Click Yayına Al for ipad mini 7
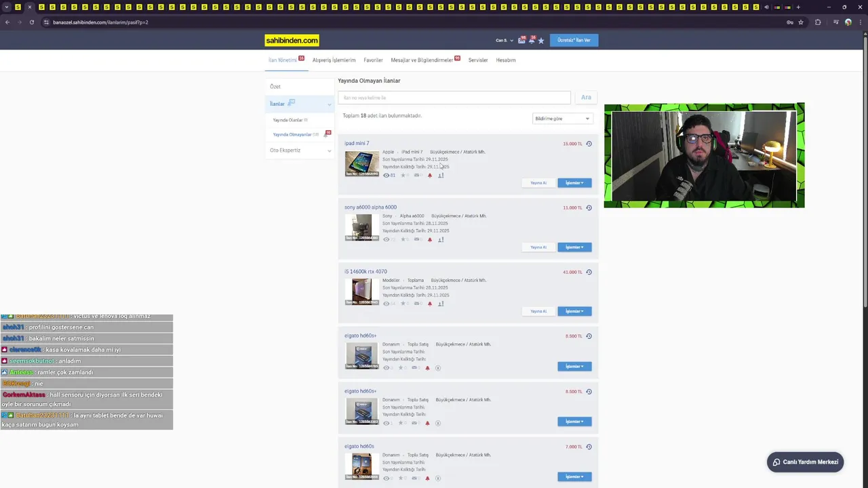This screenshot has width=868, height=488. click(x=538, y=183)
